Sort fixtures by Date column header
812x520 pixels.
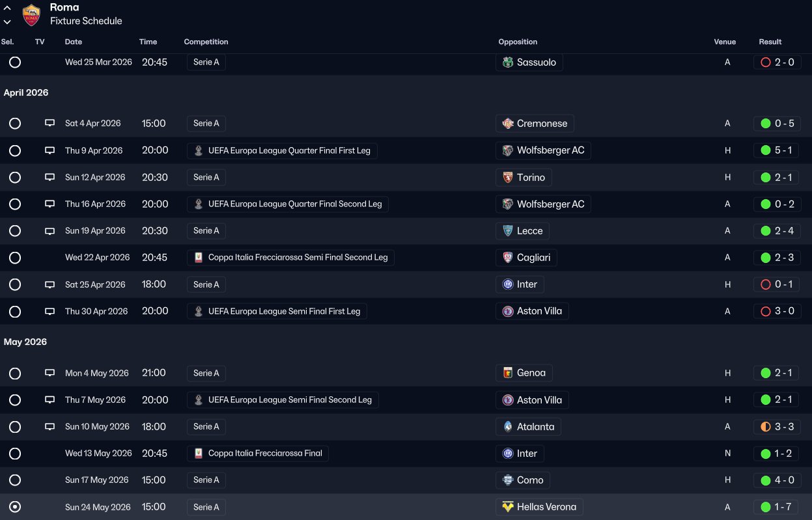(x=74, y=42)
